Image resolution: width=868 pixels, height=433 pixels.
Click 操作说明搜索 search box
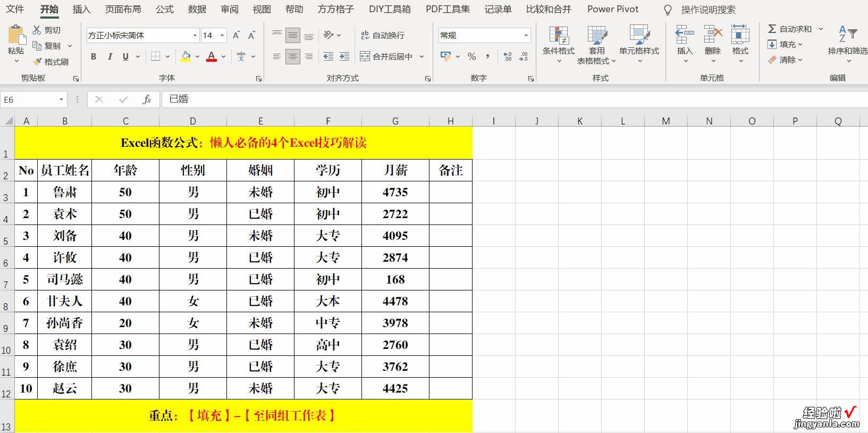709,10
